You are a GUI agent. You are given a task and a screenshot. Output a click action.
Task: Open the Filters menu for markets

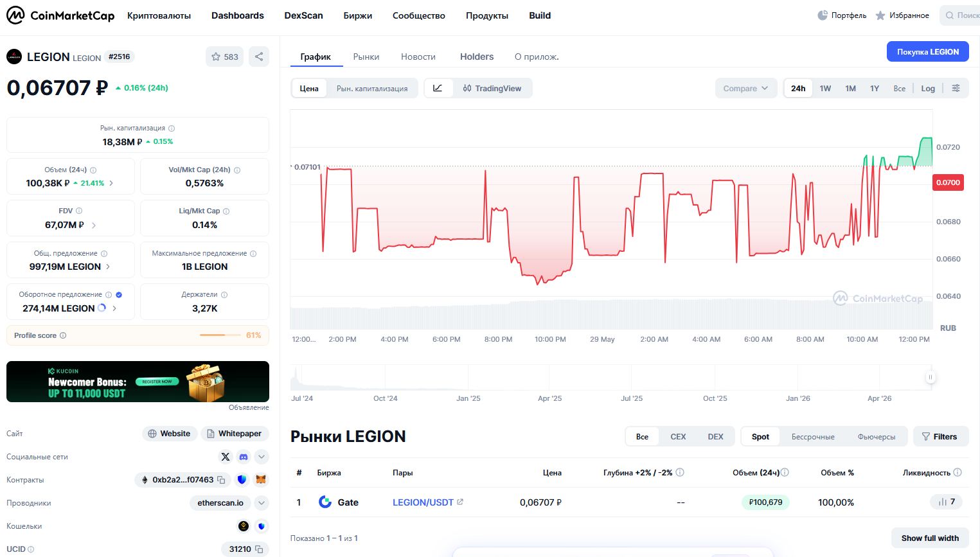coord(941,436)
